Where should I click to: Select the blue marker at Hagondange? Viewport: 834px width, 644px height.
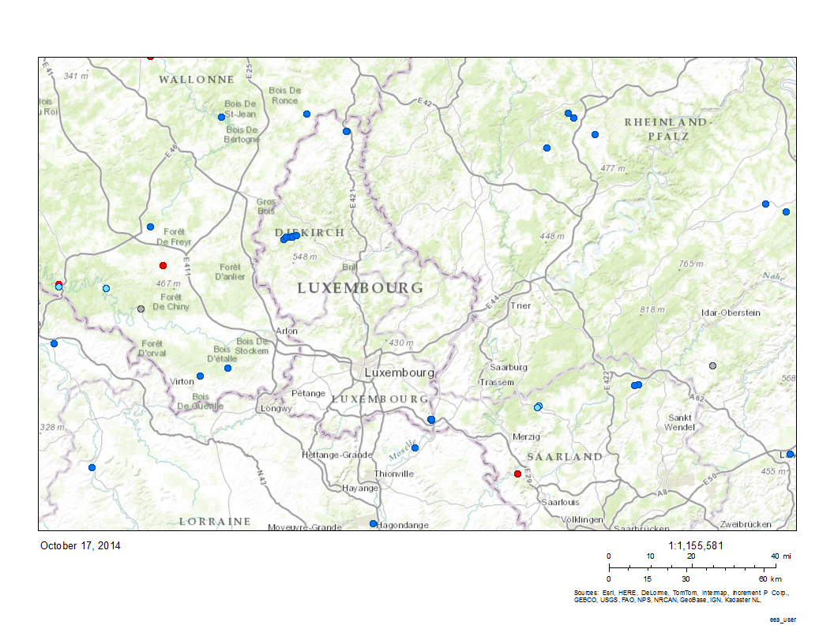[x=374, y=523]
